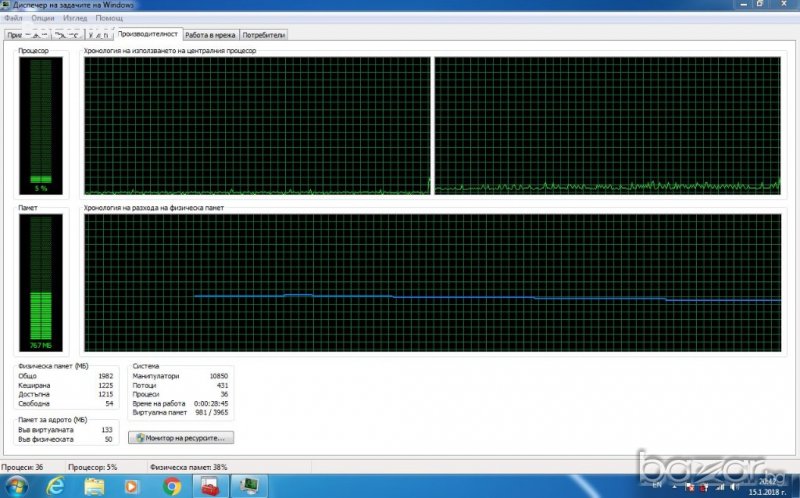Launch Google Chrome from the taskbar
Screen dimensions: 800x498
coord(170,486)
